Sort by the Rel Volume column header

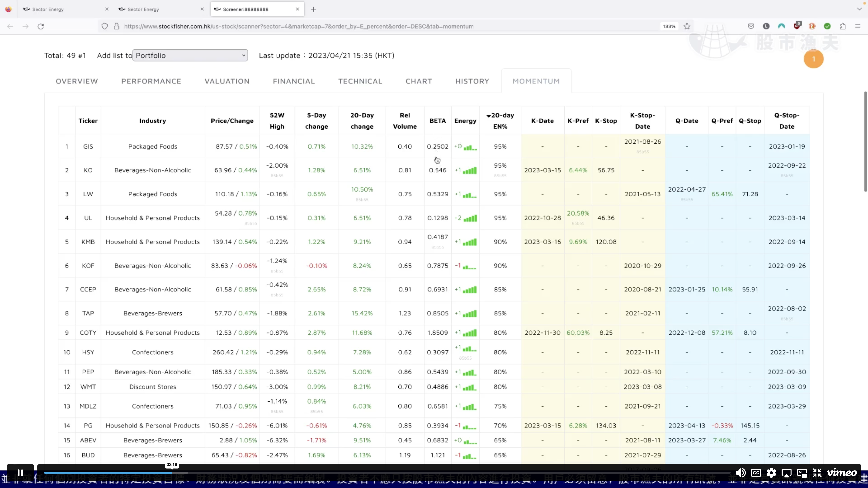(405, 121)
